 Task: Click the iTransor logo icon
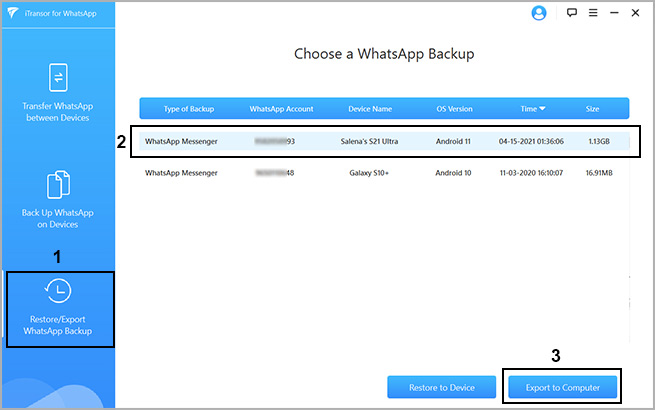(x=13, y=13)
